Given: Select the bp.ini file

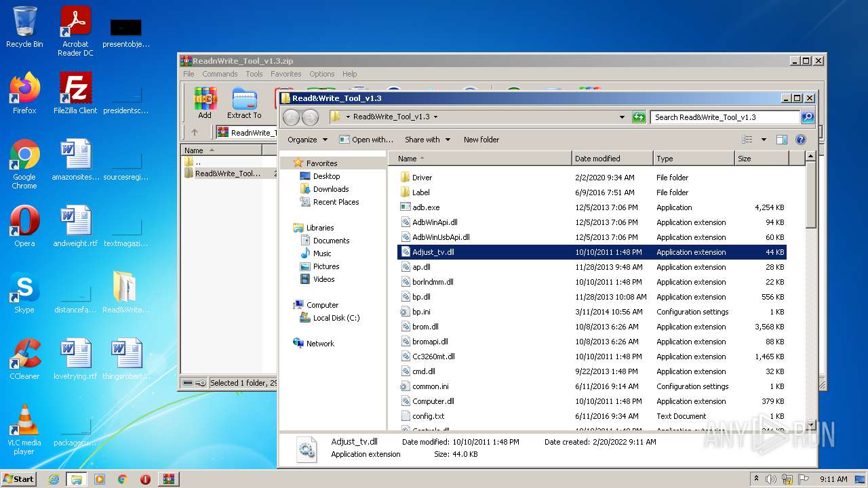Looking at the screenshot, I should point(591,312).
